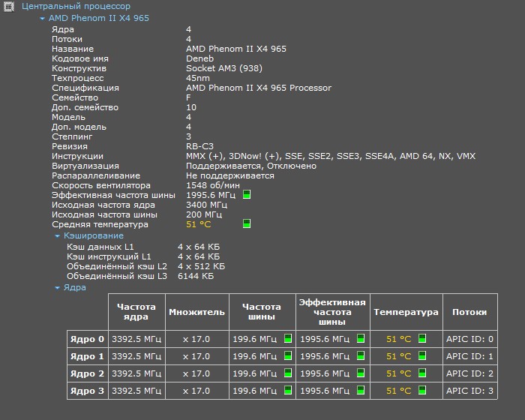Select the APIC ID: 0 cell
Screen dimensions: 525x420
[469, 339]
